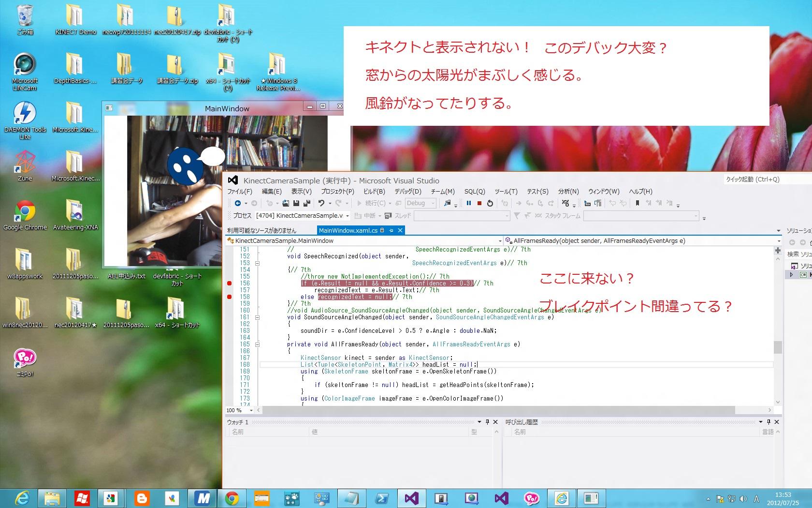The height and width of the screenshot is (508, 812).
Task: Open the ビルド(B) menu
Action: click(374, 192)
